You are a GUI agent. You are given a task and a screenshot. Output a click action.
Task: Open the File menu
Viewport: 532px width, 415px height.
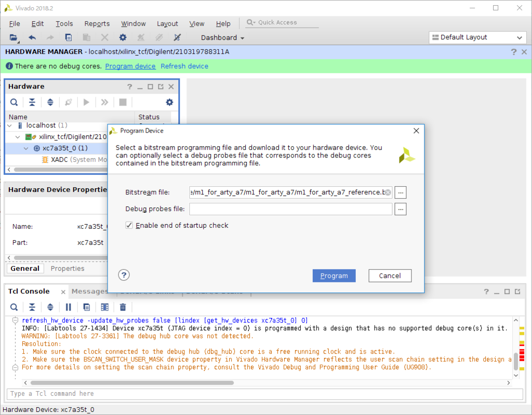click(14, 24)
